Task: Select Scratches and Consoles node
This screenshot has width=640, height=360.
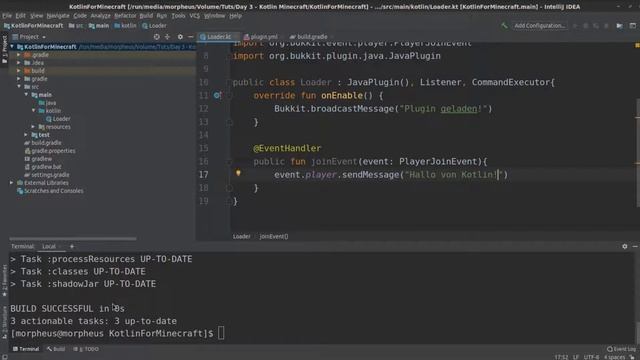Action: [50, 191]
